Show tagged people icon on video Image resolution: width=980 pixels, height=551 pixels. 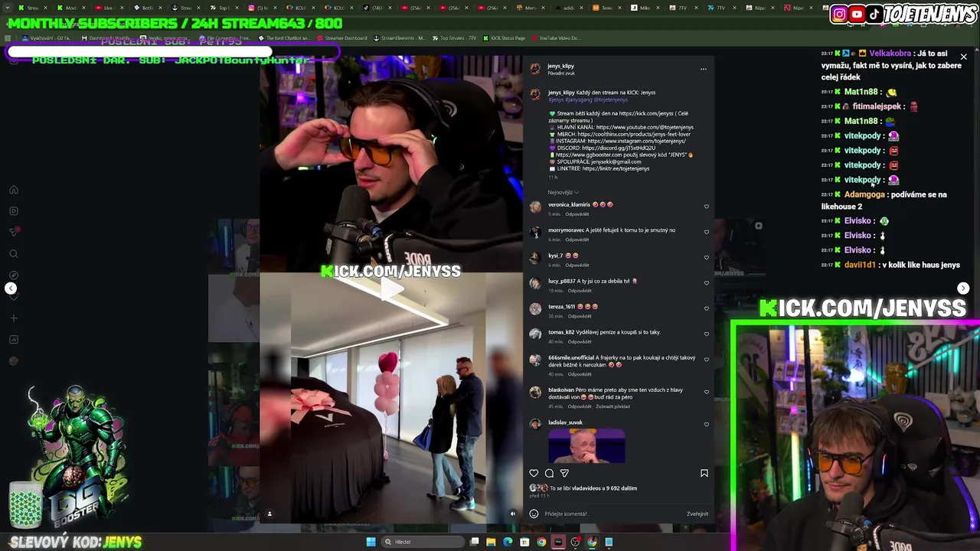click(x=269, y=514)
